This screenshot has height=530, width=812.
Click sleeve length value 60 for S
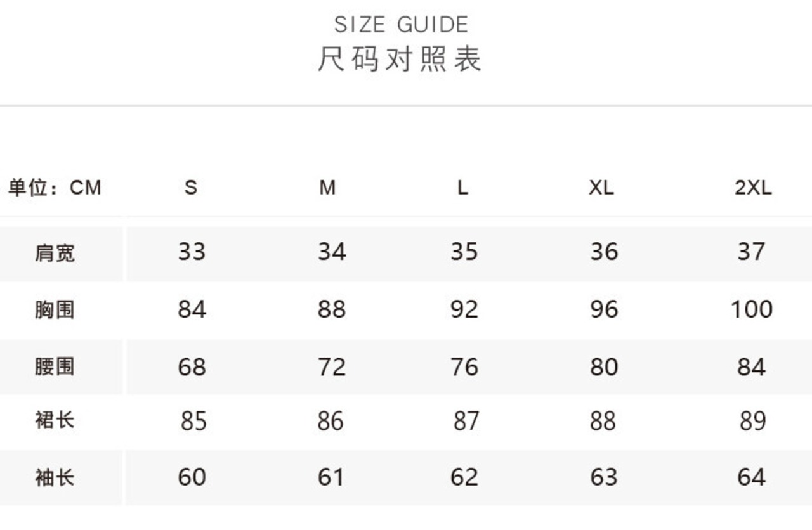click(x=192, y=477)
